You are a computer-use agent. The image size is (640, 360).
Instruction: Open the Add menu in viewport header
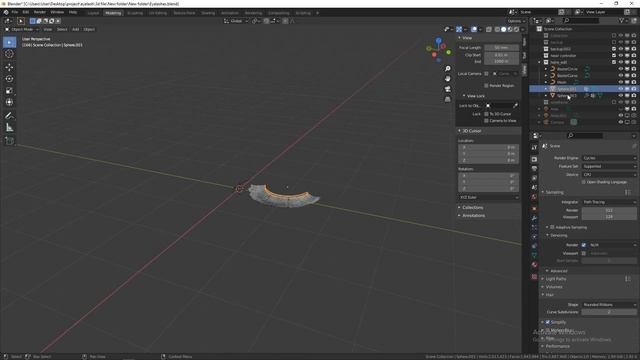76,29
